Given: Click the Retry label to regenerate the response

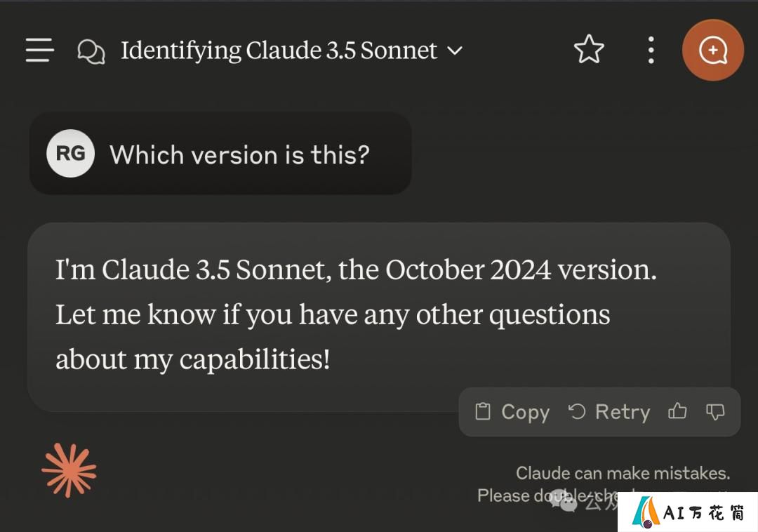Looking at the screenshot, I should tap(623, 412).
